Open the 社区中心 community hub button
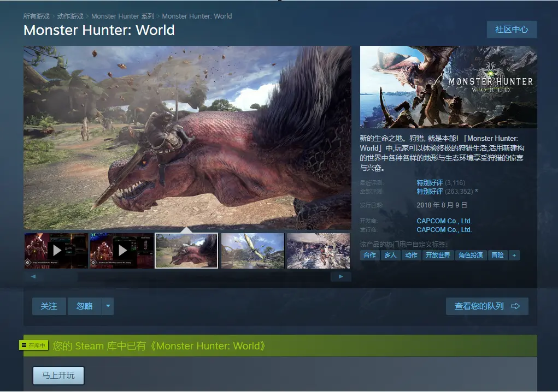 (512, 29)
